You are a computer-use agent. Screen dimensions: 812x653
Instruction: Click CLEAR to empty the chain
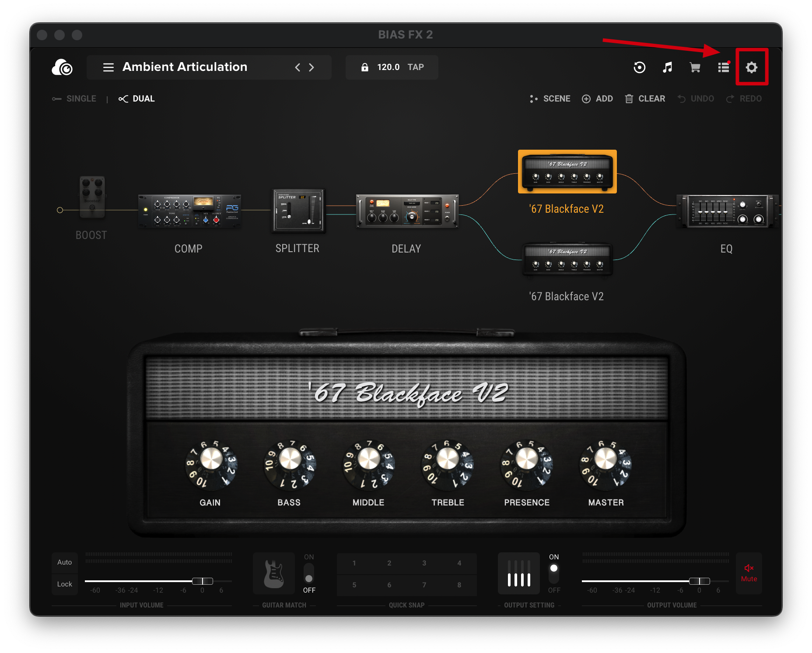coord(645,99)
